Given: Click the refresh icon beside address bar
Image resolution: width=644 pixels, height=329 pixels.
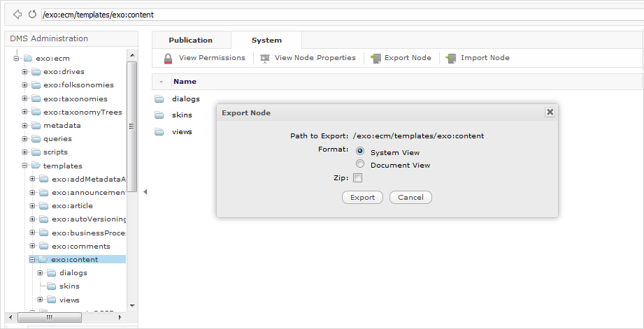Looking at the screenshot, I should [32, 15].
